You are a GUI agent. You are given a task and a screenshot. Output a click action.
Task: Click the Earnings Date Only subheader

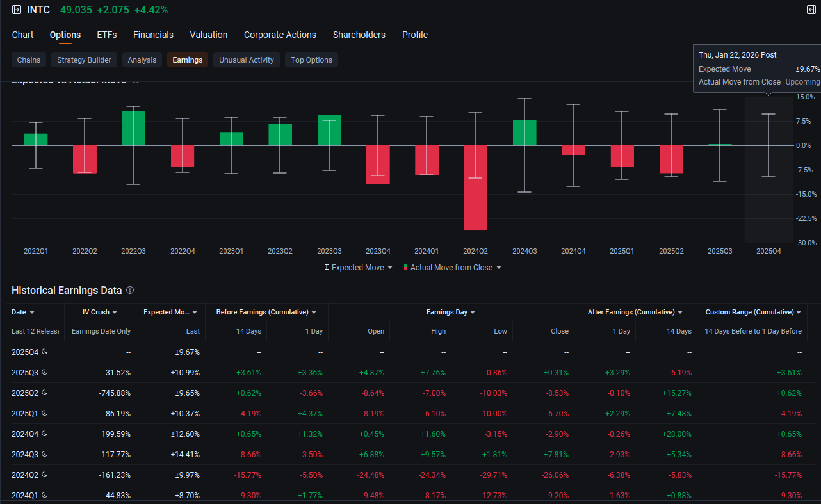[101, 331]
